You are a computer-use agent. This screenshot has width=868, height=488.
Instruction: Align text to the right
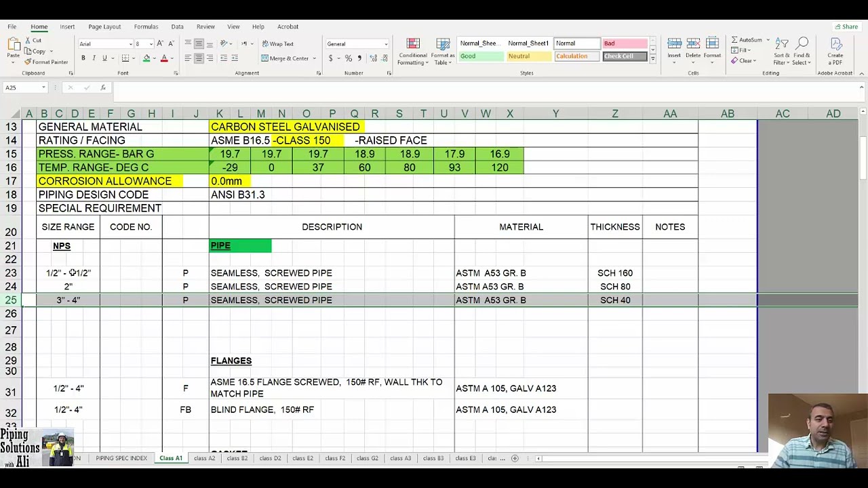(x=210, y=58)
